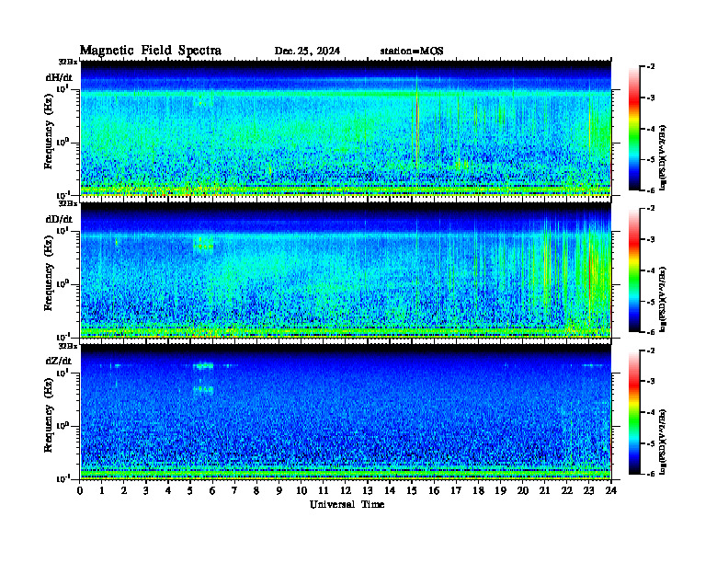Click hour tick label "10" on time axis
The height and width of the screenshot is (563, 728).
301,490
